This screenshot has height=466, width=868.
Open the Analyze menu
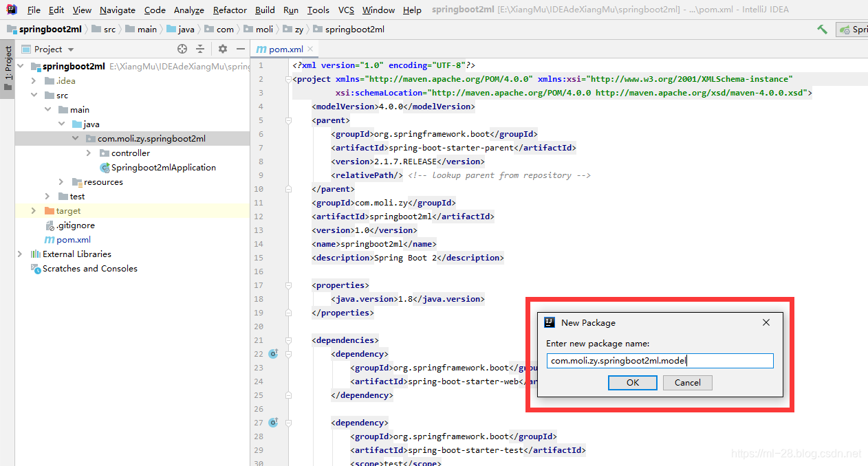(x=189, y=10)
